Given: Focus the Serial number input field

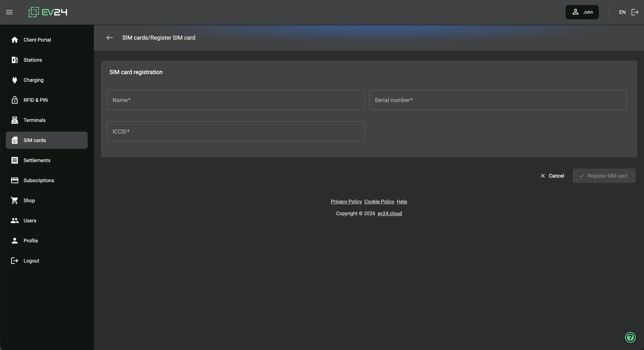Looking at the screenshot, I should point(498,100).
